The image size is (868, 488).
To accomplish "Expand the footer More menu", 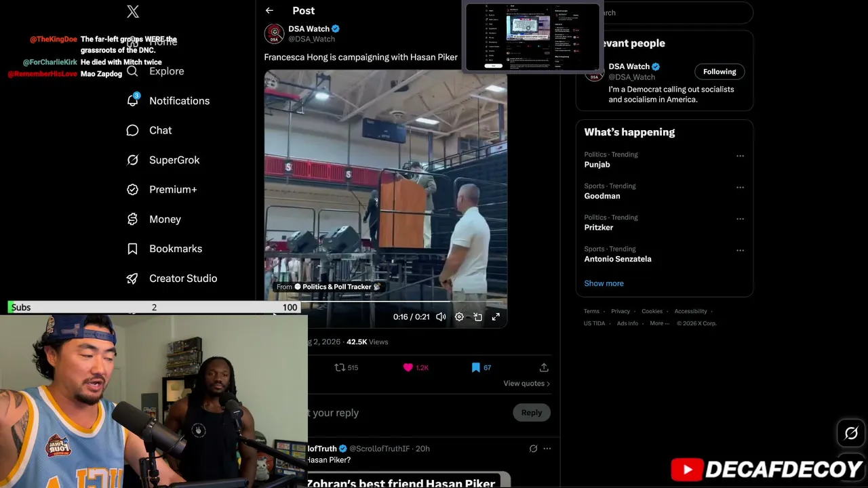I will [658, 323].
